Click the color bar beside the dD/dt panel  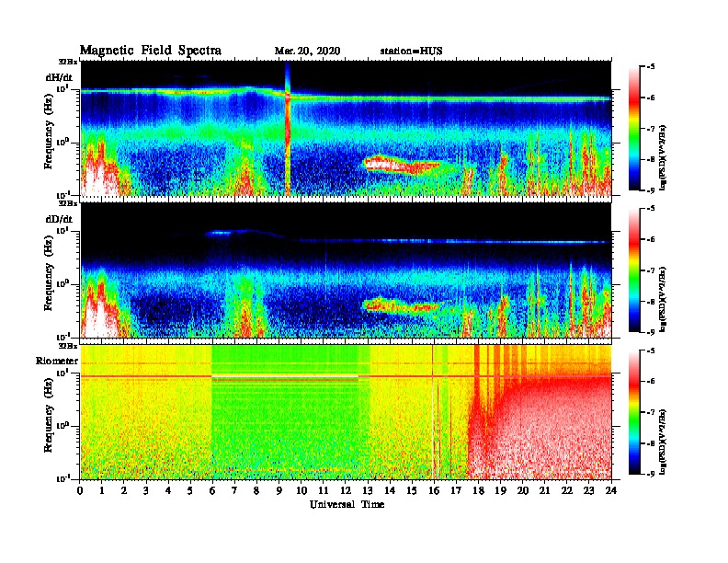(x=634, y=270)
